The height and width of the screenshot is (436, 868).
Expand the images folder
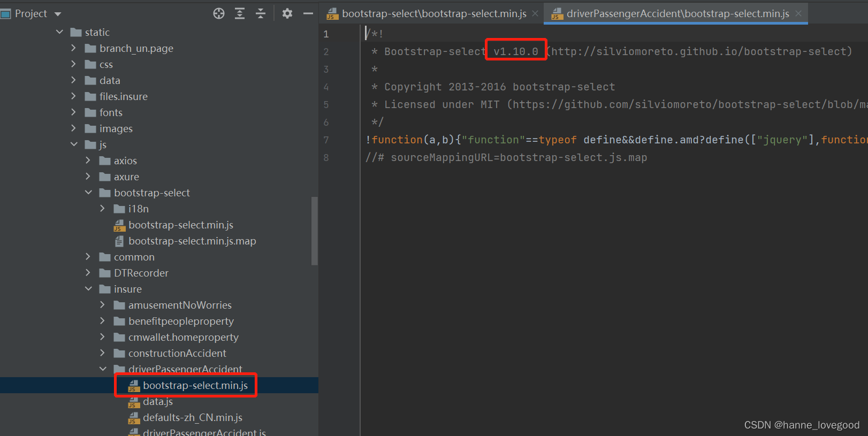(74, 128)
